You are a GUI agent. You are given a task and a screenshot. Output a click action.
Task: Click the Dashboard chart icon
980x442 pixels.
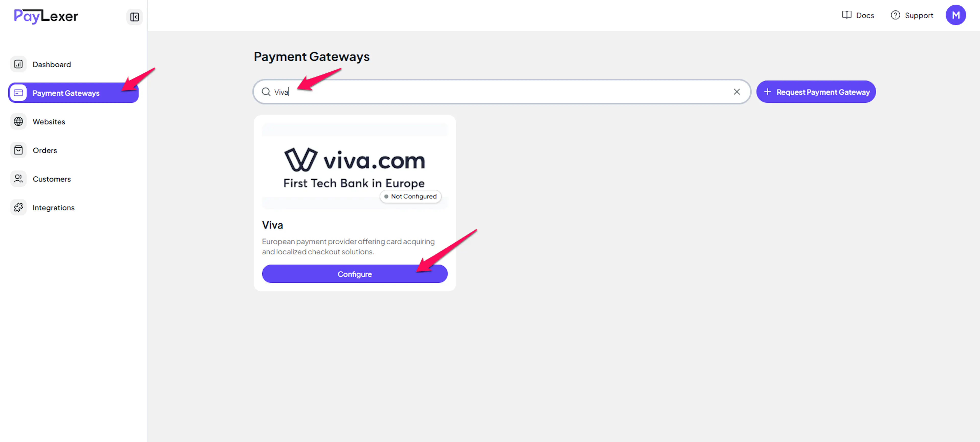coord(18,64)
